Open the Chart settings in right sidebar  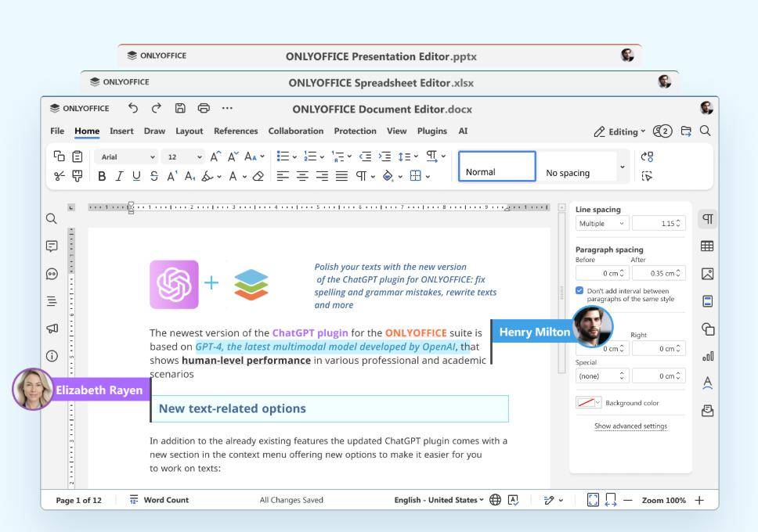tap(707, 356)
